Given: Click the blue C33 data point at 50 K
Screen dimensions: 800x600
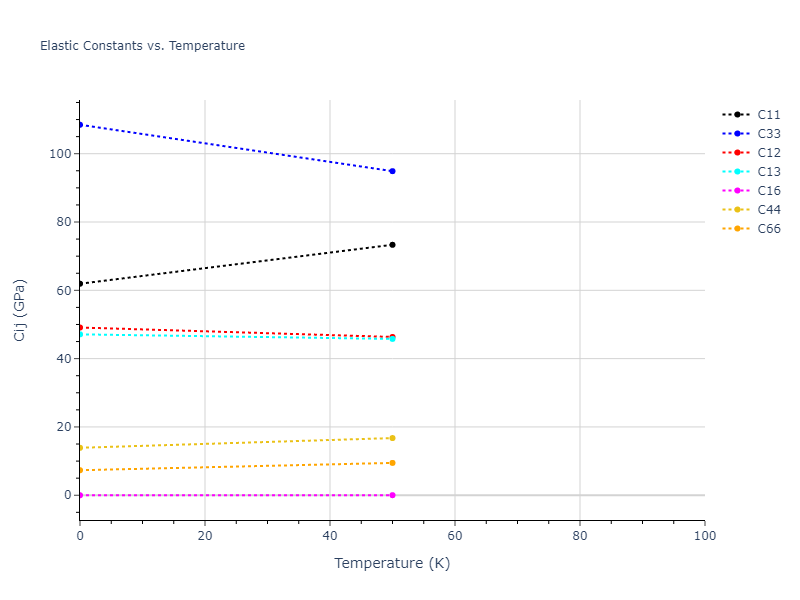Looking at the screenshot, I should coord(392,171).
